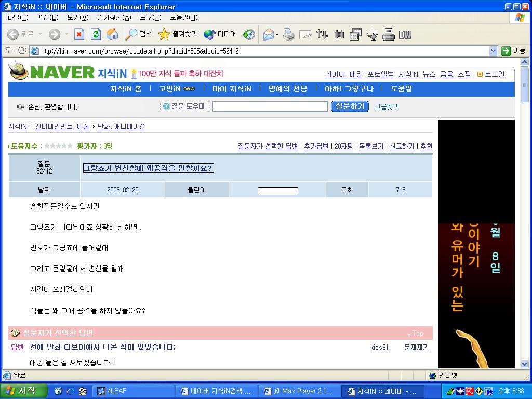Click the question search input field
This screenshot has width=532, height=399.
(270, 107)
